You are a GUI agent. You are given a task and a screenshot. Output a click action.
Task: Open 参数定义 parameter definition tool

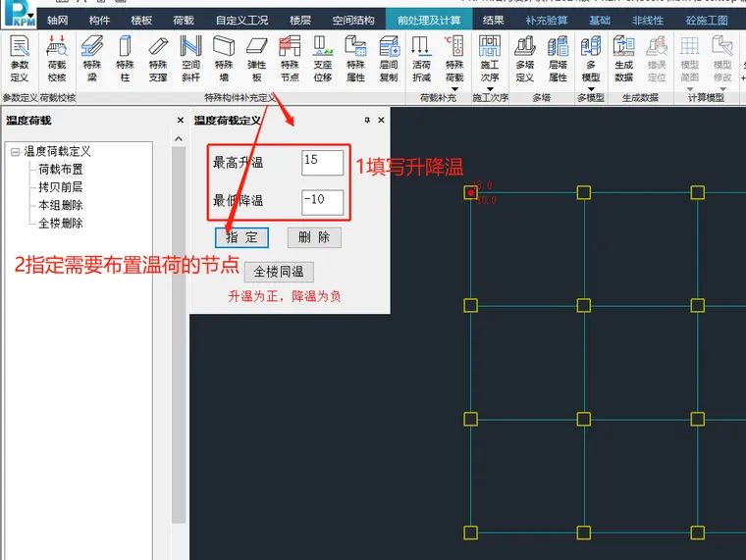20,59
